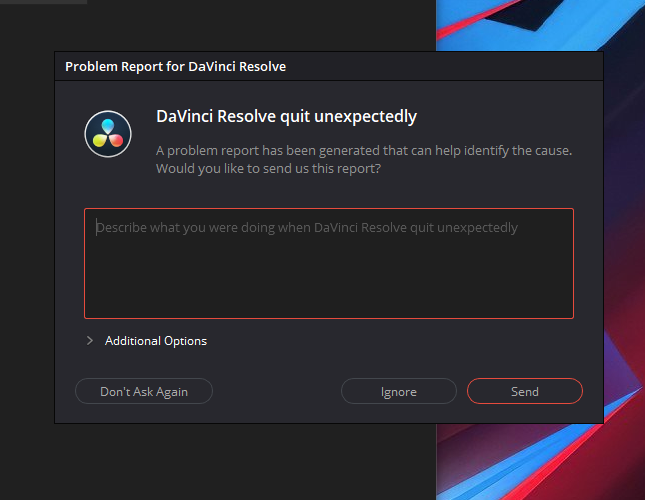Click the "Would you like to send us this report?" line

pos(268,169)
